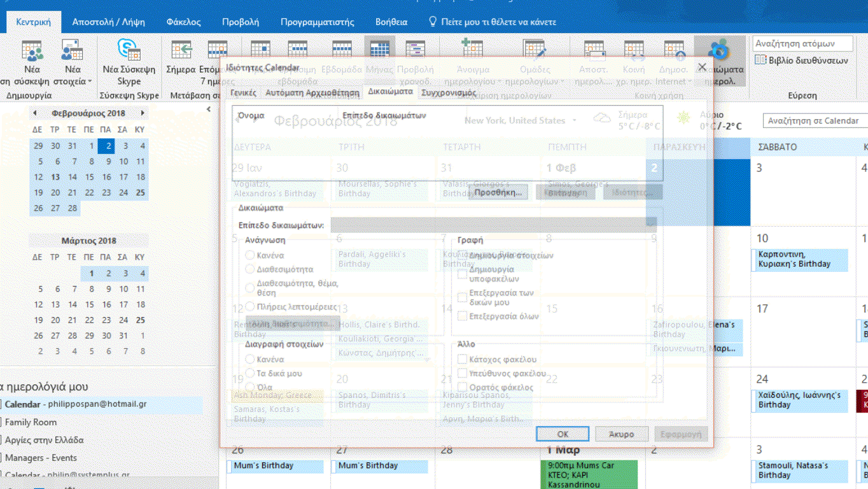
Task: Open the Νέα στοιχεία menu button
Action: click(x=73, y=62)
